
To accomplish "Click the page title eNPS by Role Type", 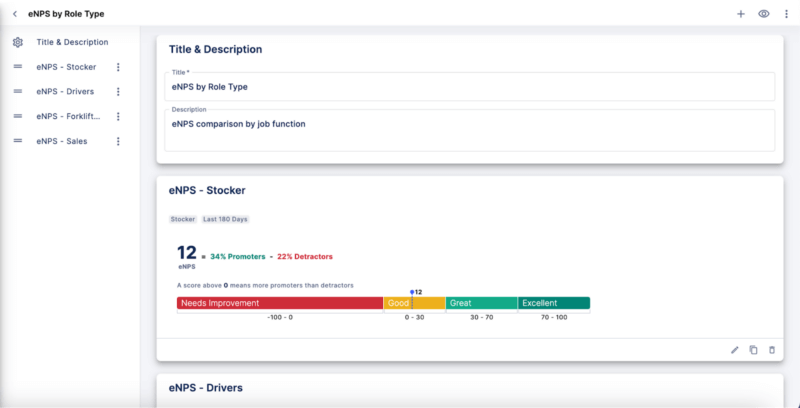I will [x=66, y=14].
